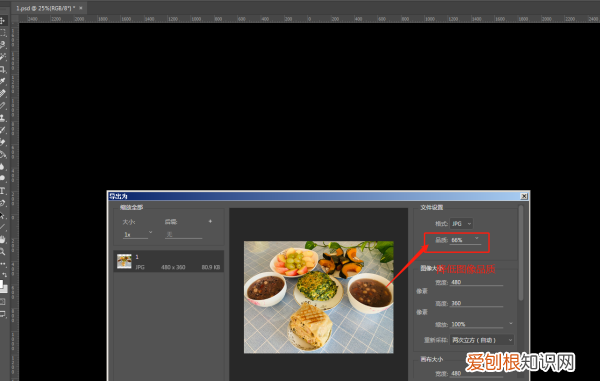Select the Line tool
The width and height of the screenshot is (600, 381).
(x=3, y=227)
